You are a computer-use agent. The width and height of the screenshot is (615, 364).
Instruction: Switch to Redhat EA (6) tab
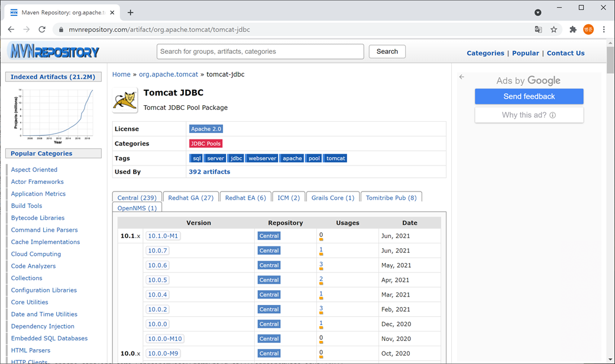pos(245,197)
